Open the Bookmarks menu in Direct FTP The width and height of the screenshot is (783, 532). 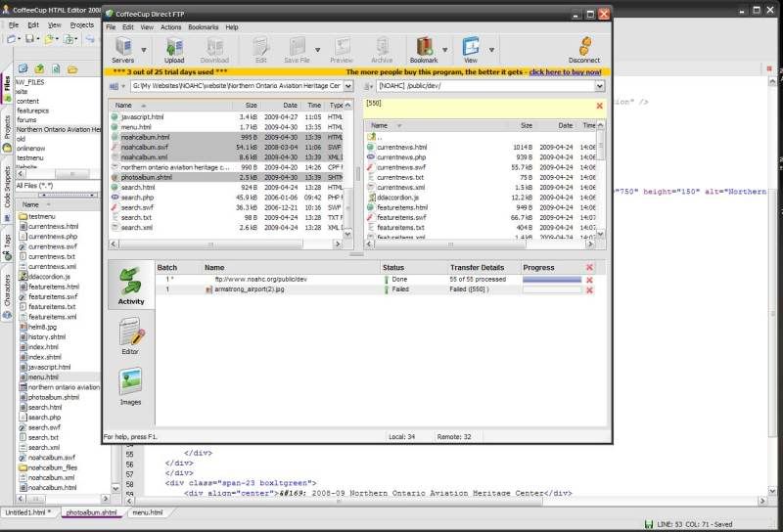(x=204, y=27)
